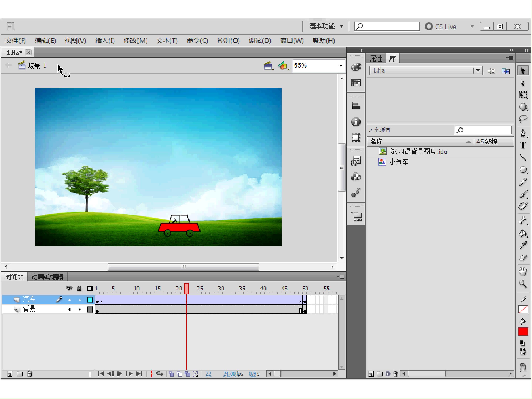Open the 1.fla library document dropdown
Image resolution: width=532 pixels, height=399 pixels.
coord(426,71)
